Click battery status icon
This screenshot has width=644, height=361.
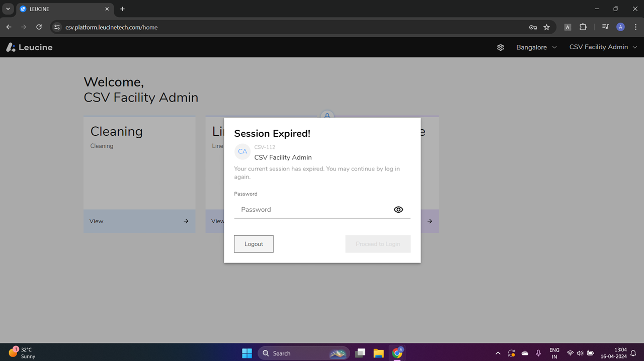[591, 353]
